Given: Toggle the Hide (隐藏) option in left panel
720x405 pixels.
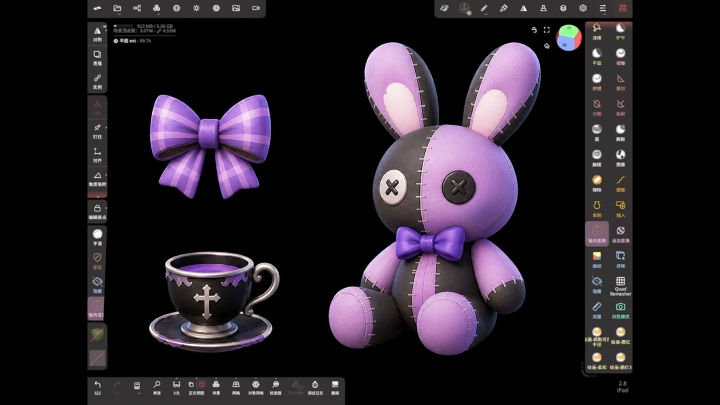Looking at the screenshot, I should tap(97, 284).
